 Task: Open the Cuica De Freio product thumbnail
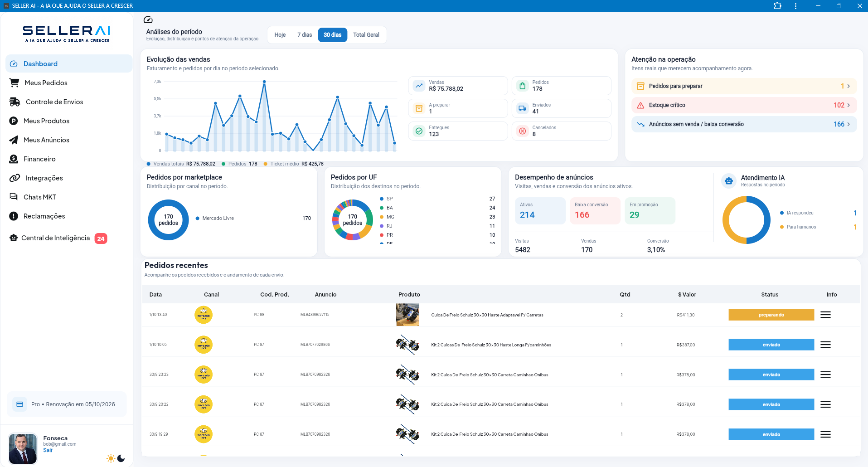[407, 315]
